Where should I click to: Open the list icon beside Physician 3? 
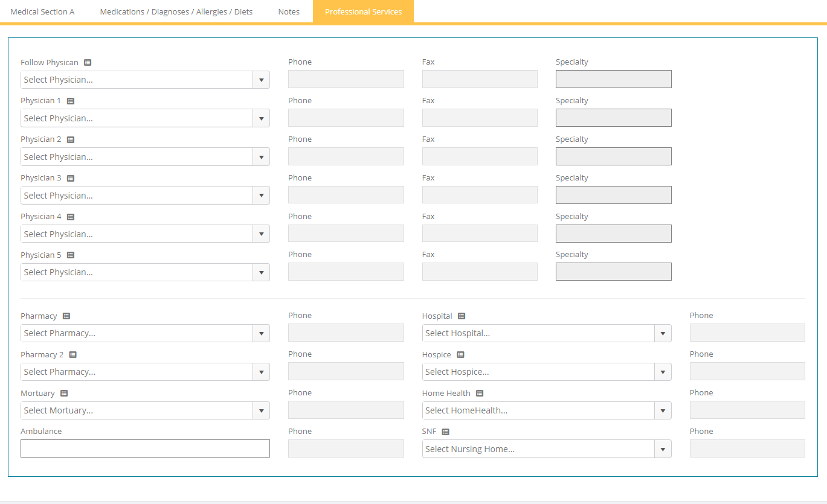click(x=71, y=179)
